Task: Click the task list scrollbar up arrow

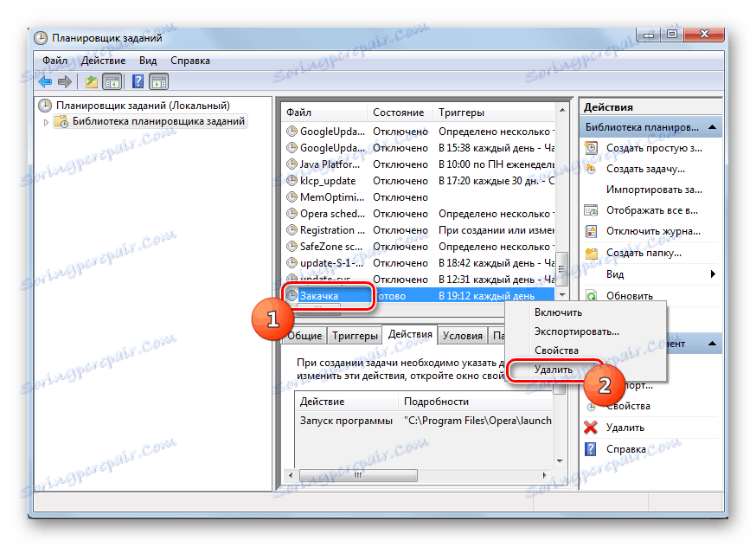Action: pos(561,110)
